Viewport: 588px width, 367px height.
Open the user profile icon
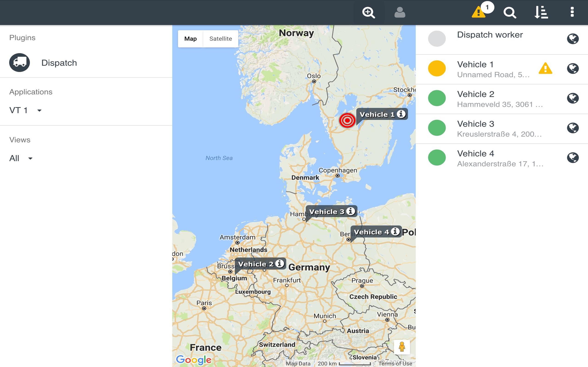click(x=400, y=12)
